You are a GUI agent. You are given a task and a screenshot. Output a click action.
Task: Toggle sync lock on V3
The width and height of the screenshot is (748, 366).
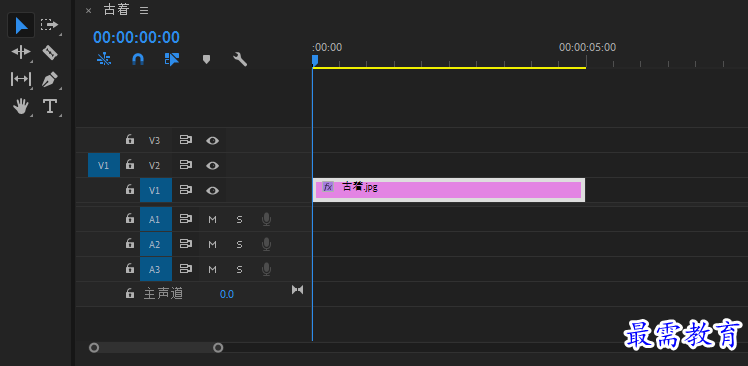186,140
